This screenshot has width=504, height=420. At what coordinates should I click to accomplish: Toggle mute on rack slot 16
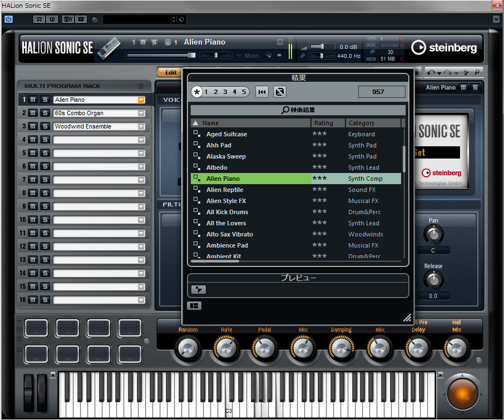tap(33, 300)
